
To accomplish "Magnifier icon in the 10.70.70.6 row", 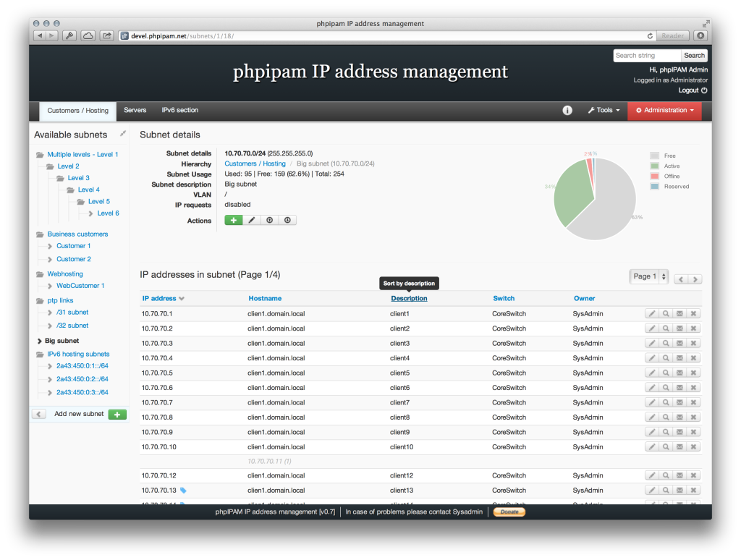I will (x=666, y=388).
